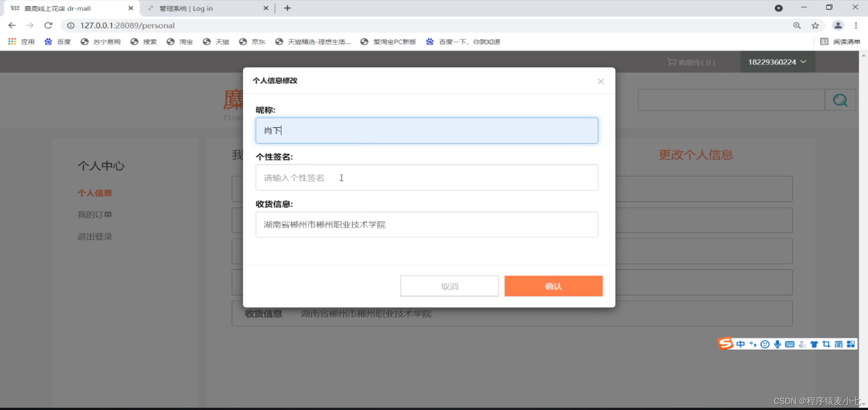Open the 阅读清单 reading list

(x=840, y=42)
